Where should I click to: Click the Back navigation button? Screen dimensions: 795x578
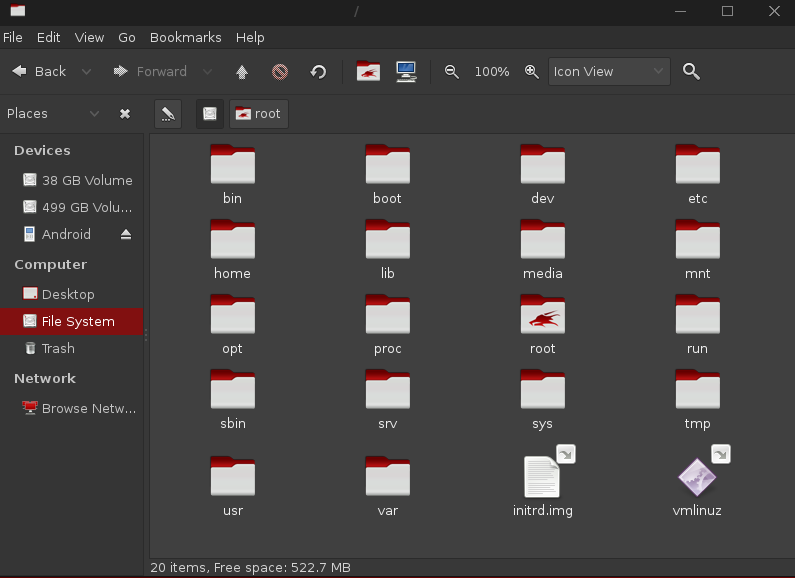click(40, 71)
